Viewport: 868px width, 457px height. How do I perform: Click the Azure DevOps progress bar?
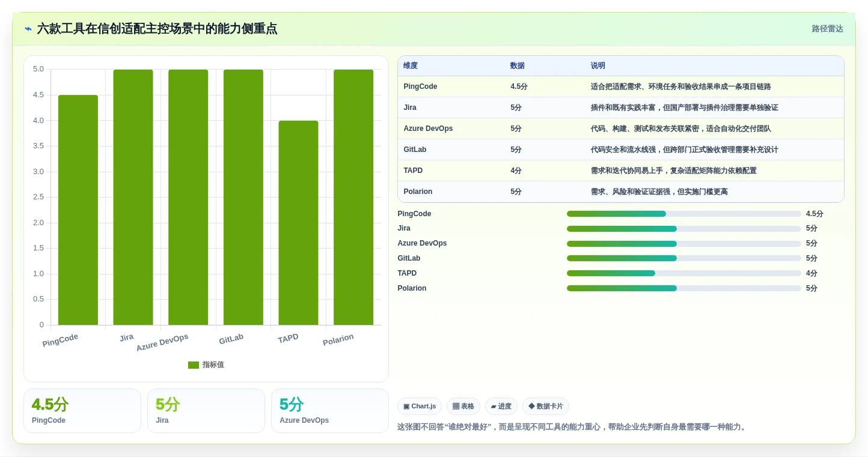click(x=684, y=244)
